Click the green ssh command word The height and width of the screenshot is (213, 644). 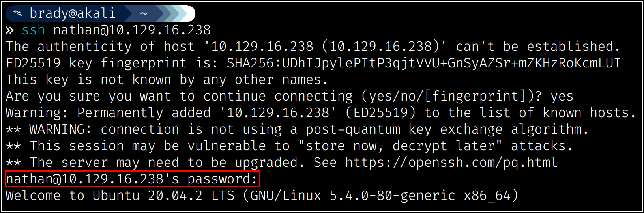(x=33, y=30)
